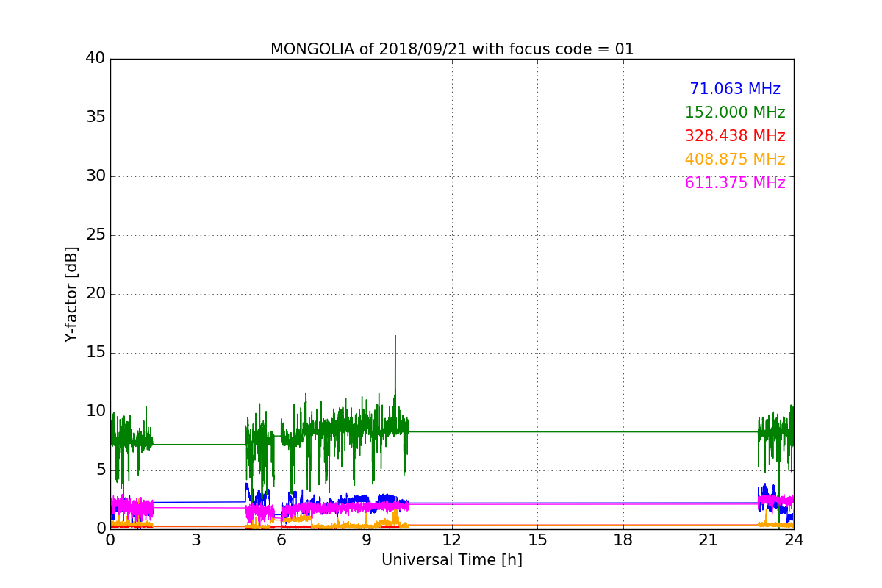Click y-axis tick label 25
The height and width of the screenshot is (588, 882).
pos(96,235)
